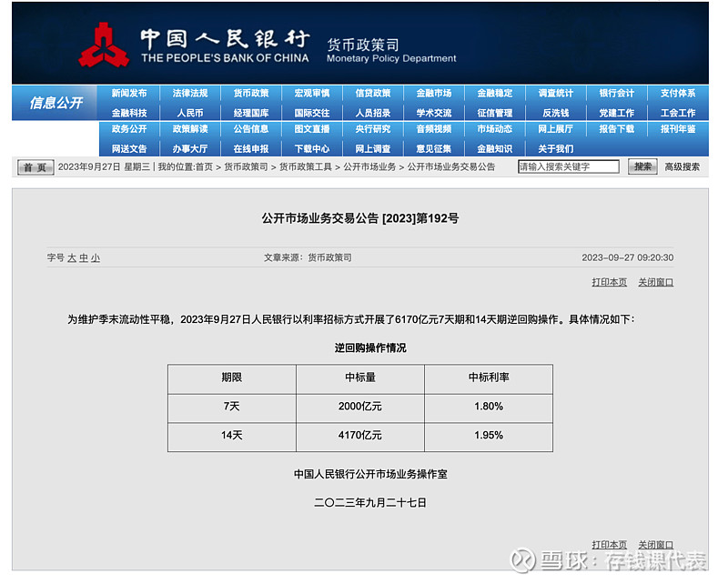Visit the 反洗钱 page

556,113
